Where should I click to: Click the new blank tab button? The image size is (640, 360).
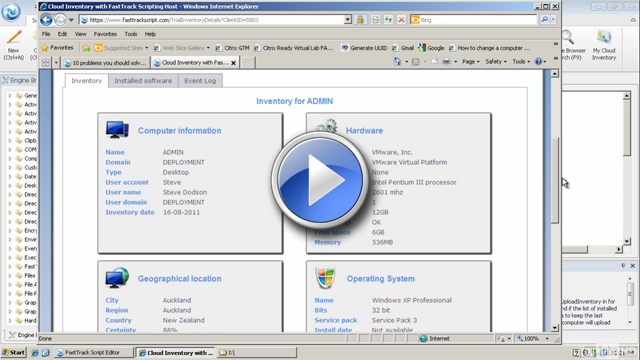point(247,62)
